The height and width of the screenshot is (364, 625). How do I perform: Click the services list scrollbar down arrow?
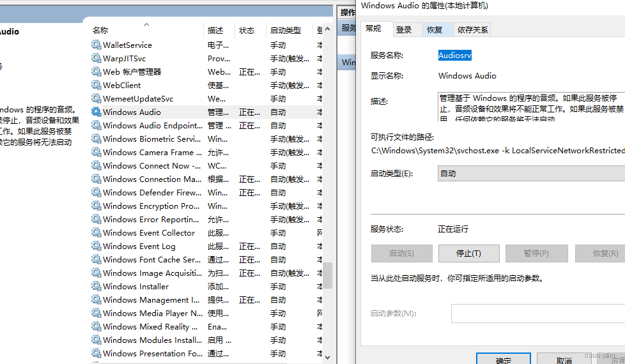[328, 357]
